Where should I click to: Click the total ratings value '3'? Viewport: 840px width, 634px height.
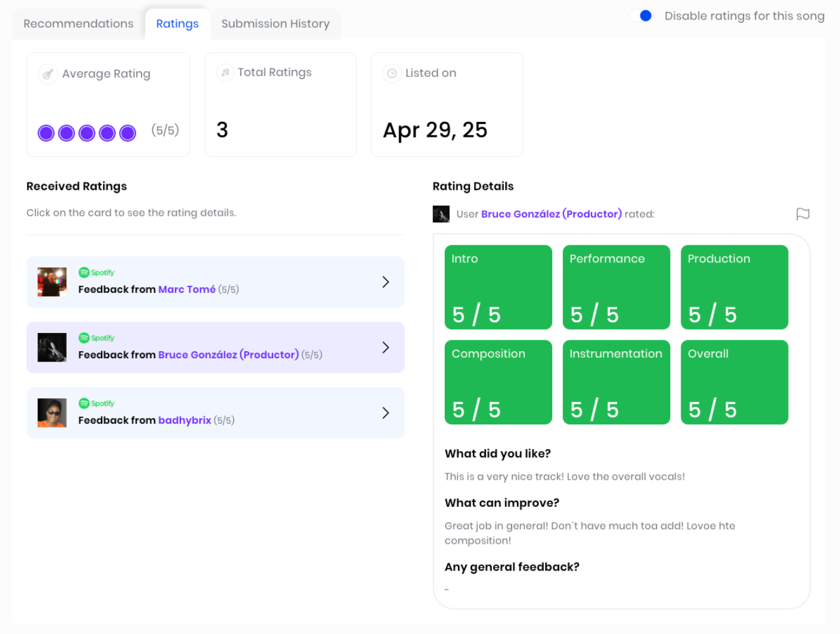click(222, 130)
